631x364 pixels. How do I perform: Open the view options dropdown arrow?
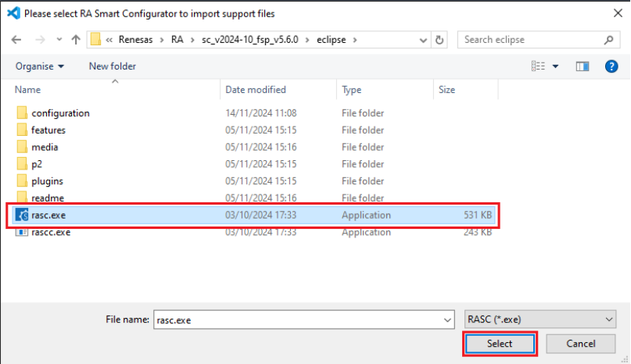point(556,66)
